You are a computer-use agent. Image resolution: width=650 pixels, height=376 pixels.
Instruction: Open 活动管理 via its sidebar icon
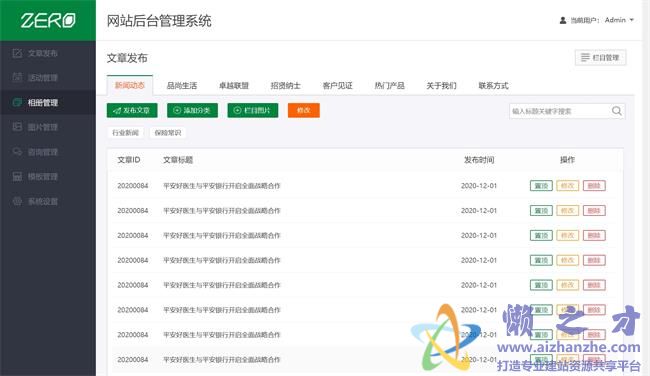click(x=17, y=78)
